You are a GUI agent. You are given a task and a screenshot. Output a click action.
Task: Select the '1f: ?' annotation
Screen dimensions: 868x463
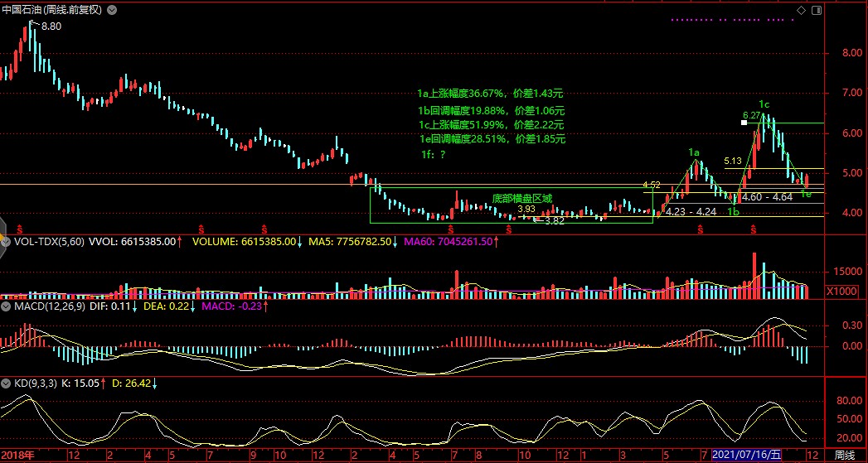[434, 156]
